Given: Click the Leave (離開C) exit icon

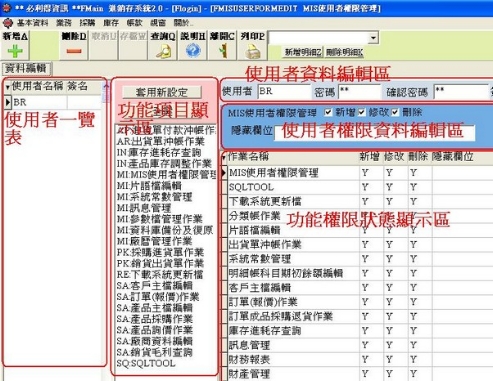Looking at the screenshot, I should click(223, 51).
